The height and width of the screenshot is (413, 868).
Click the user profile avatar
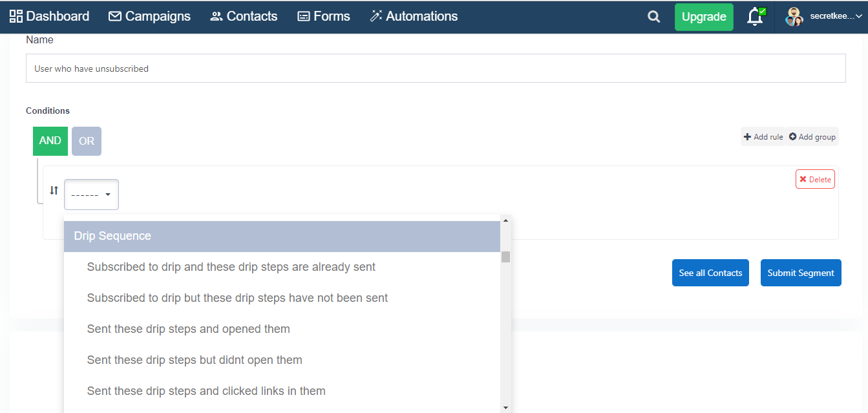[794, 17]
